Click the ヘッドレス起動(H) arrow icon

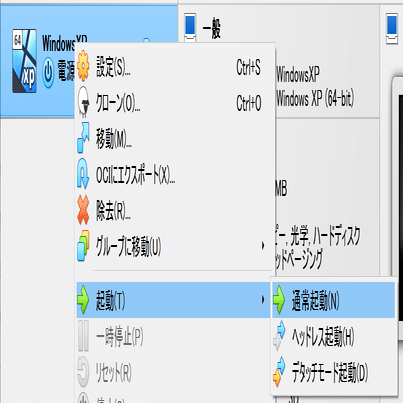(x=279, y=336)
